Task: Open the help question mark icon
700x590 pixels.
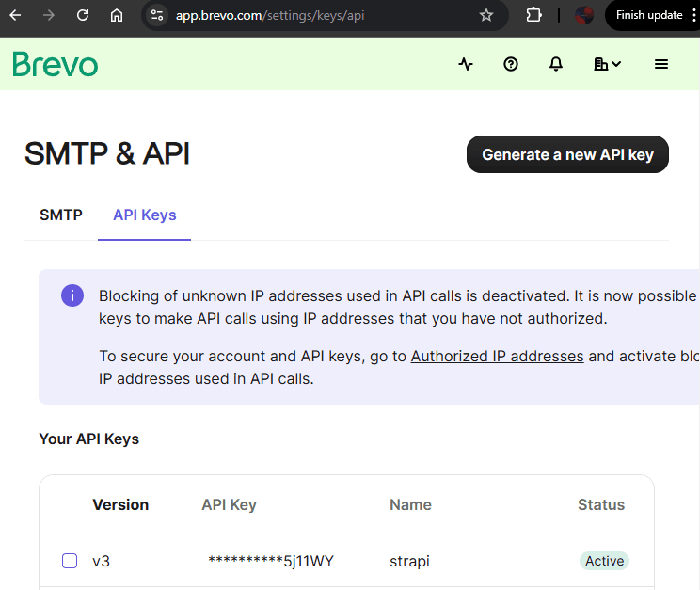Action: (x=511, y=64)
